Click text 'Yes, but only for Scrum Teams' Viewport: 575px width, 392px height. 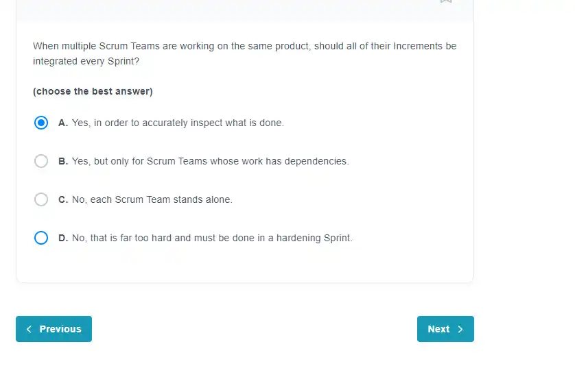(x=139, y=161)
